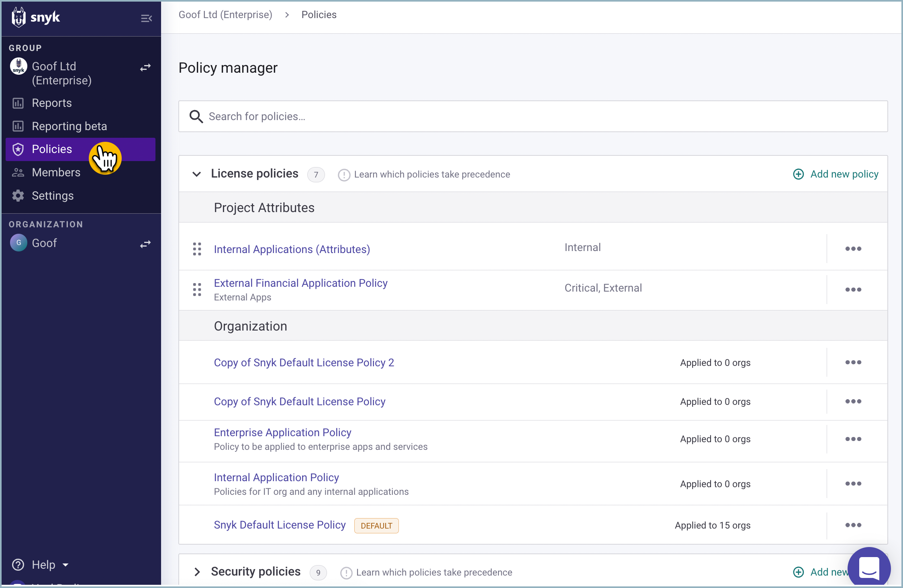Open Internal Application Policy

click(x=276, y=478)
